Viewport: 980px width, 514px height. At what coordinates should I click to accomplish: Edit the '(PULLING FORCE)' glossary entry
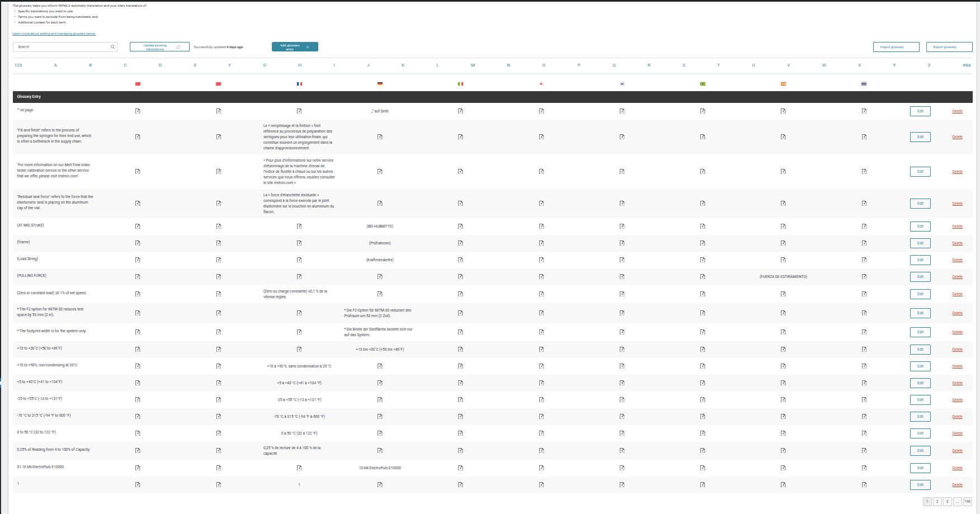point(920,277)
